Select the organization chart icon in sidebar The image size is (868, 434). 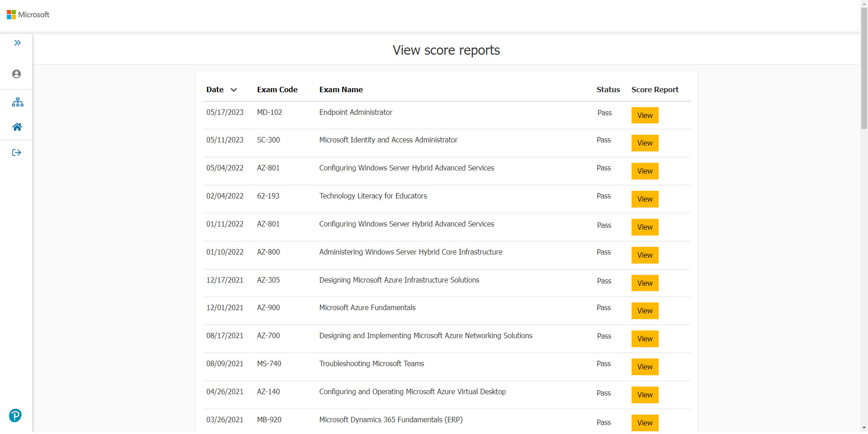17,102
